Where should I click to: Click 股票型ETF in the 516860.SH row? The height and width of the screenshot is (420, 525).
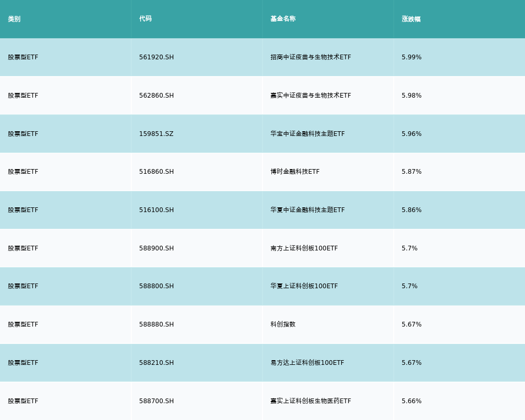[23, 172]
